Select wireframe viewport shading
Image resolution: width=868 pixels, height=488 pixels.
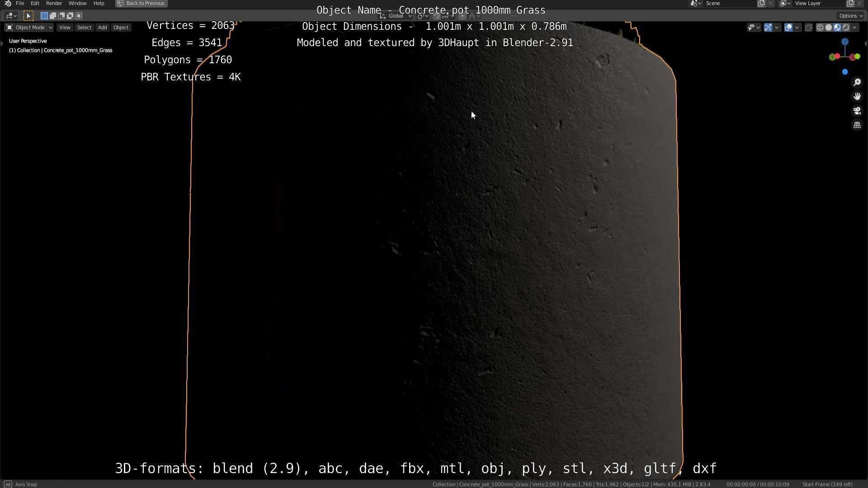(820, 28)
